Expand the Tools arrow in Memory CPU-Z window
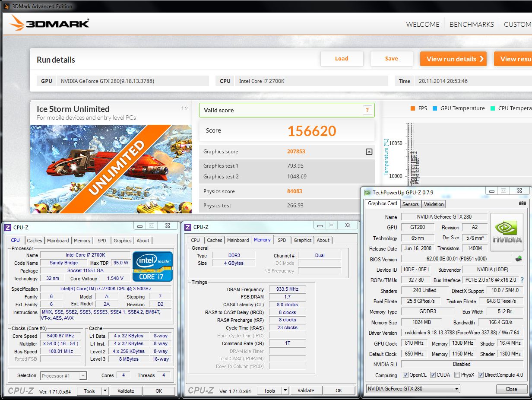The image size is (532, 400). (285, 390)
